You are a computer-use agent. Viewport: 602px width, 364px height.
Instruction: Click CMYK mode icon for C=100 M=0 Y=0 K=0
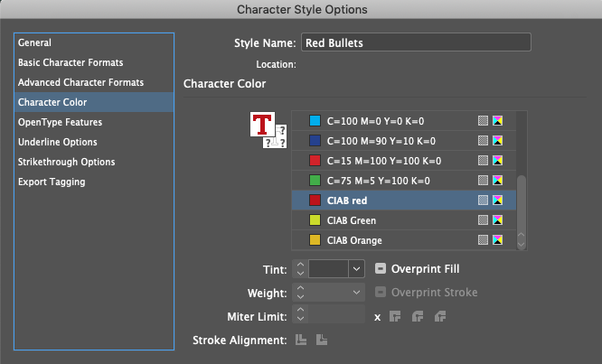click(497, 121)
